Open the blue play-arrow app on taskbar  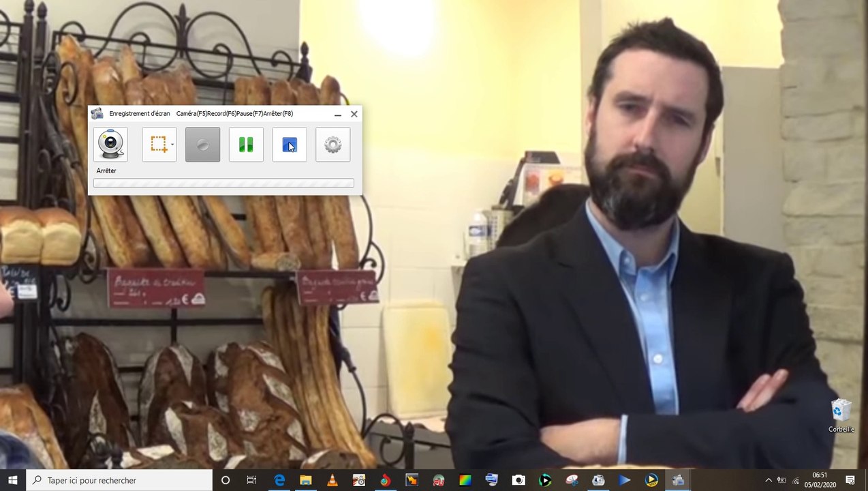(x=625, y=480)
